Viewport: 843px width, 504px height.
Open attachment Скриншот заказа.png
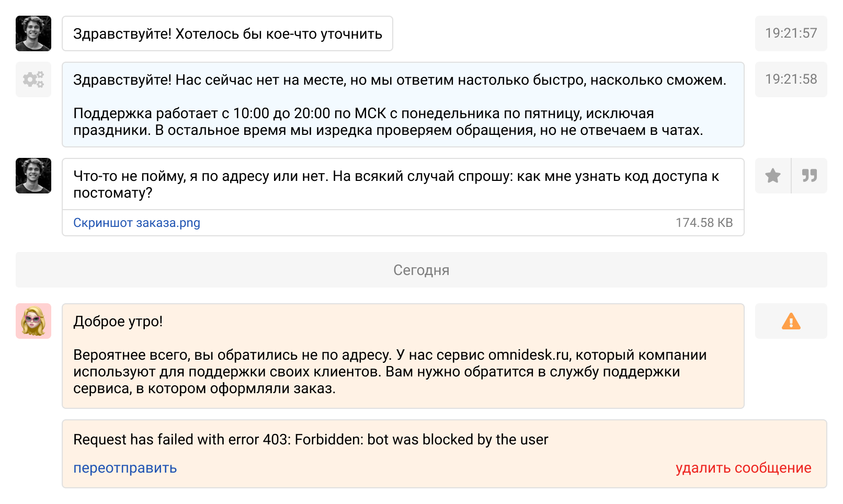point(136,223)
